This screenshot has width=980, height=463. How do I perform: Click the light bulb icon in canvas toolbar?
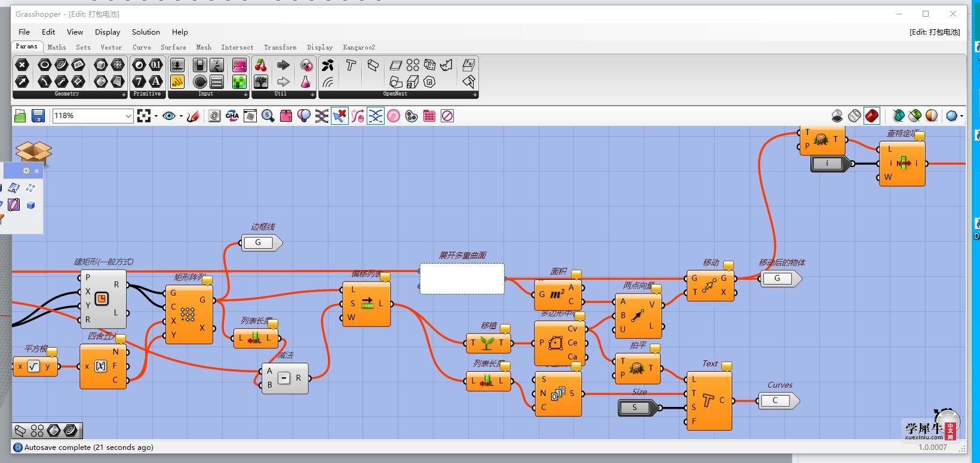tap(304, 116)
